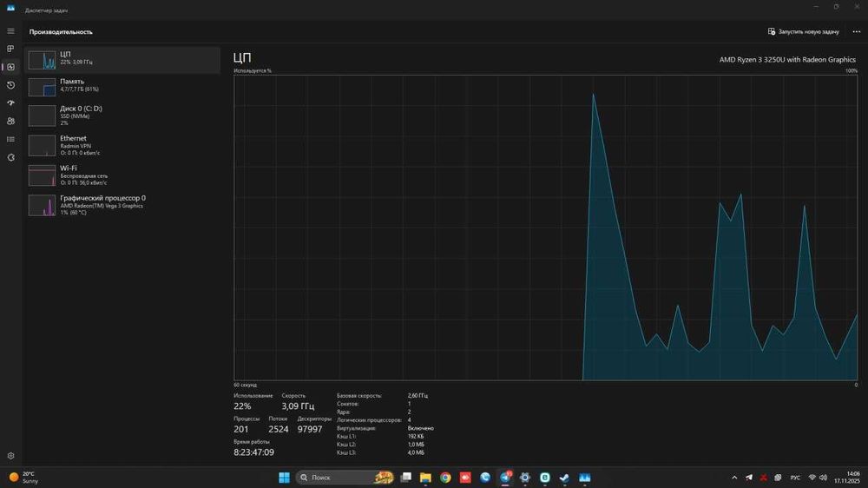Click the 'Производительность' page heading
This screenshot has height=488, width=868.
pos(61,31)
